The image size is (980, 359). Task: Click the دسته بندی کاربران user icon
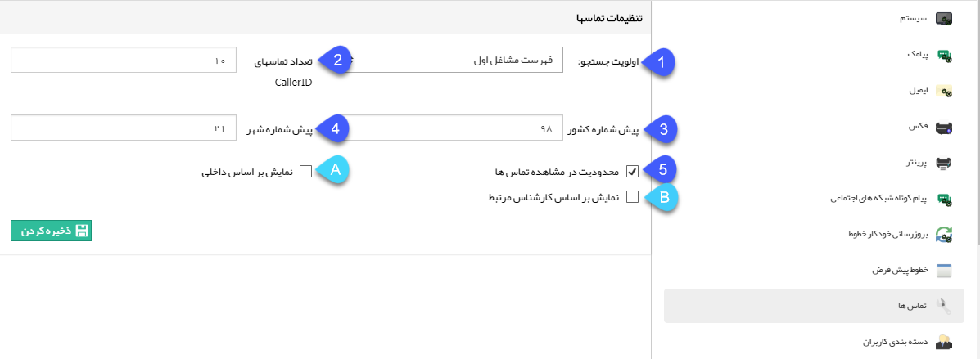(943, 342)
